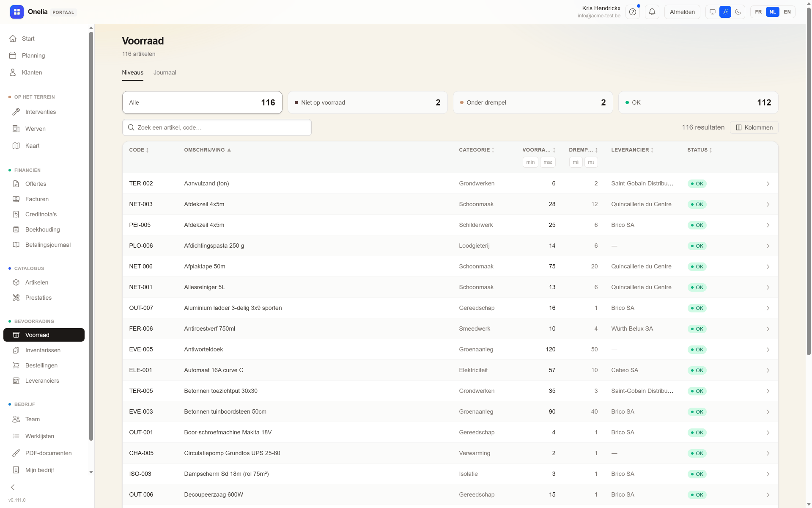
Task: Filter by Niet op voorraad card
Action: point(368,102)
